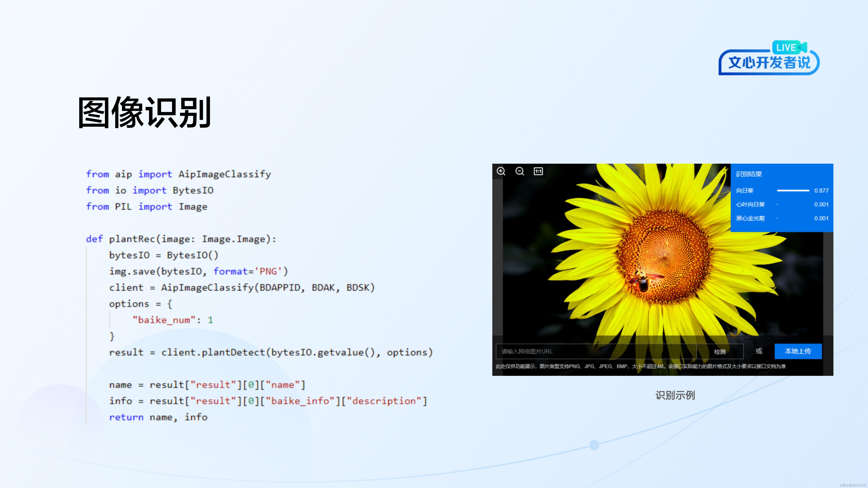The height and width of the screenshot is (488, 868).
Task: Click the 图像识别 slide title
Action: pos(144,113)
